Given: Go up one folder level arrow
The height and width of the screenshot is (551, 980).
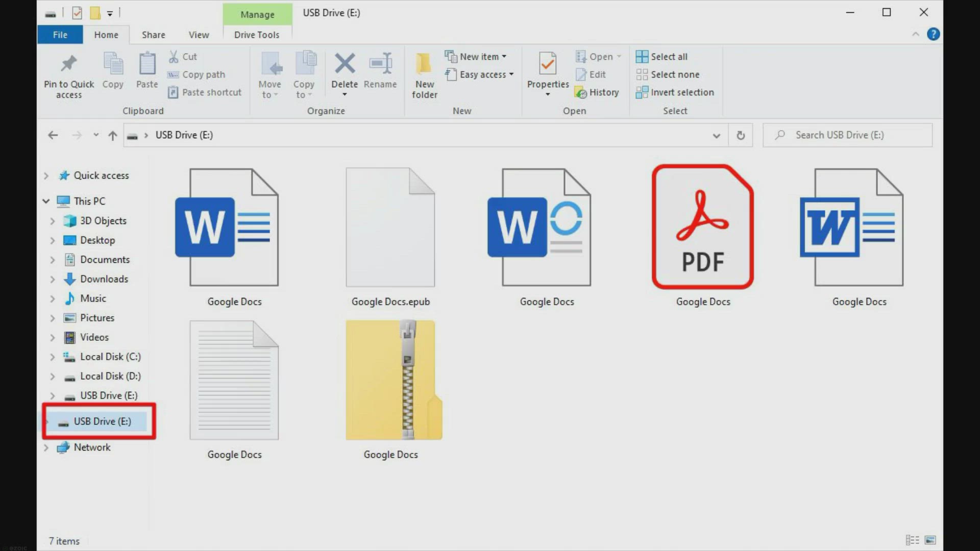Looking at the screenshot, I should point(112,135).
